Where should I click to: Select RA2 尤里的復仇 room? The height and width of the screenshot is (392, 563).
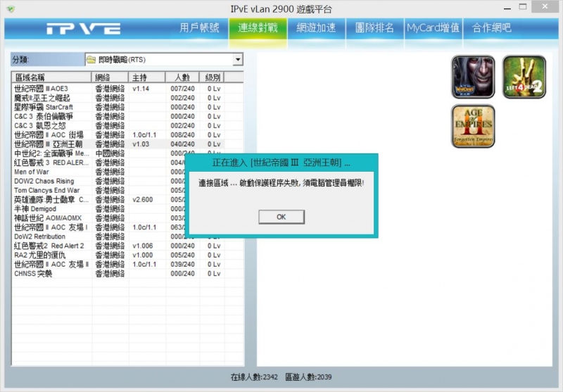(118, 255)
